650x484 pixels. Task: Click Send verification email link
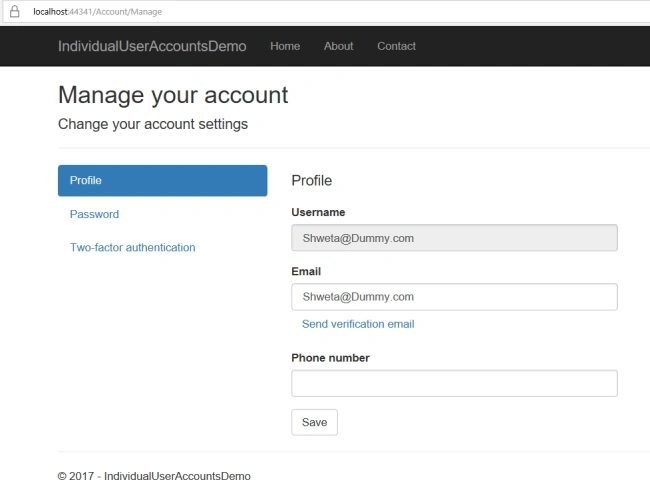[x=358, y=324]
